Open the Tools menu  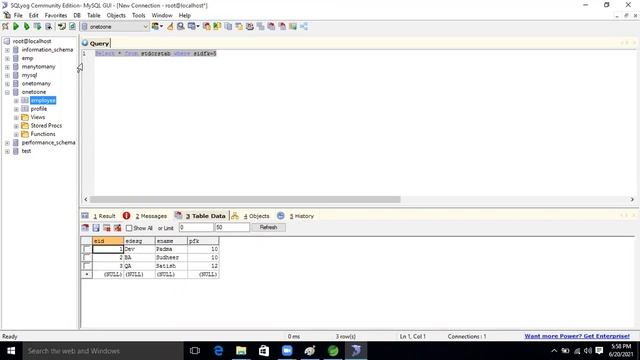click(x=139, y=16)
